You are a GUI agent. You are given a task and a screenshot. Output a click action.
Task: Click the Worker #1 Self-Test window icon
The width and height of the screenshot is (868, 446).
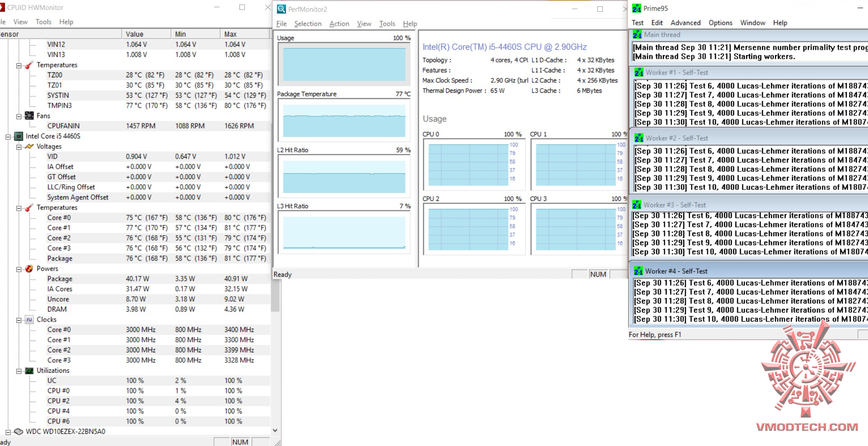[639, 72]
